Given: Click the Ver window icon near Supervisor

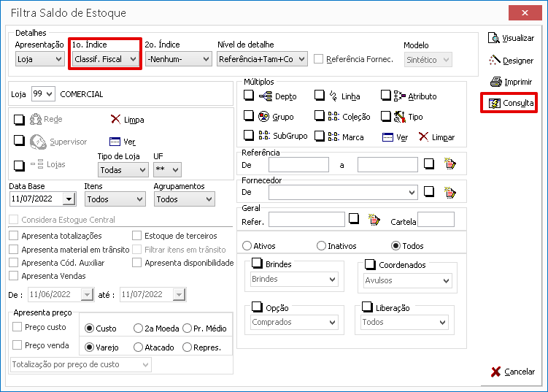Looking at the screenshot, I should pyautogui.click(x=115, y=142).
